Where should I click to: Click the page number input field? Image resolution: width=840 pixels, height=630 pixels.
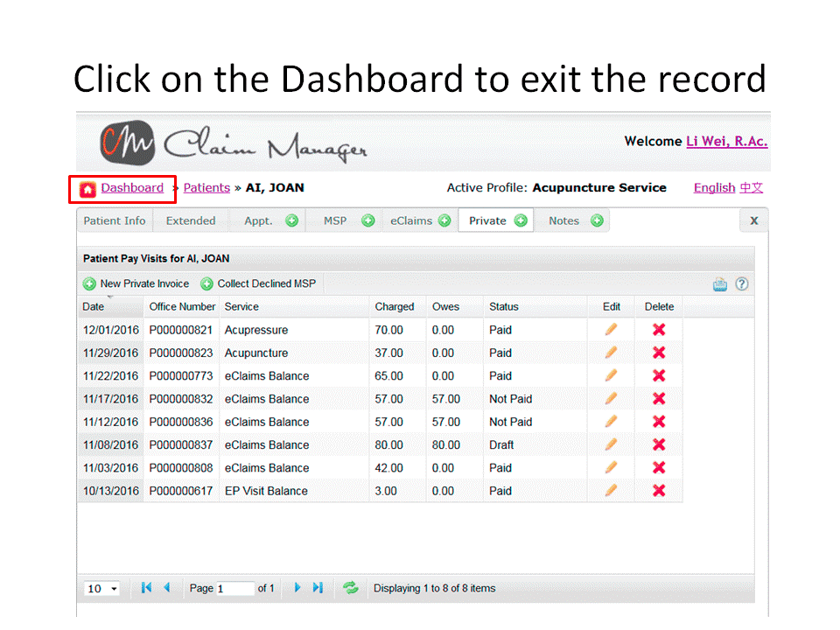pyautogui.click(x=234, y=589)
